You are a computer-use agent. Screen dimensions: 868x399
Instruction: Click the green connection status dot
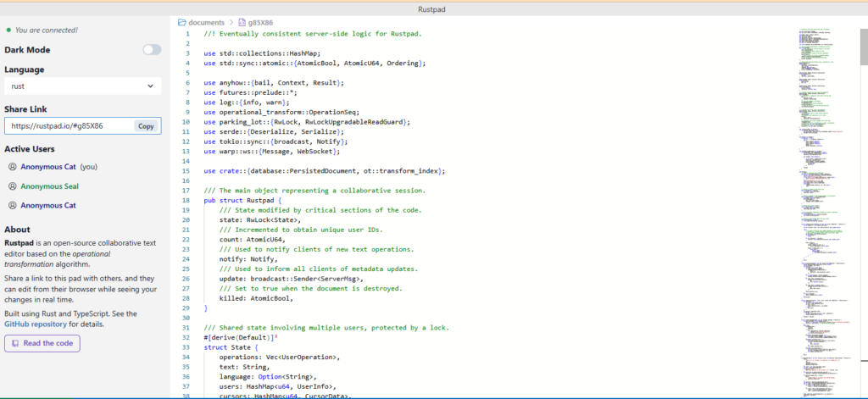(8, 30)
